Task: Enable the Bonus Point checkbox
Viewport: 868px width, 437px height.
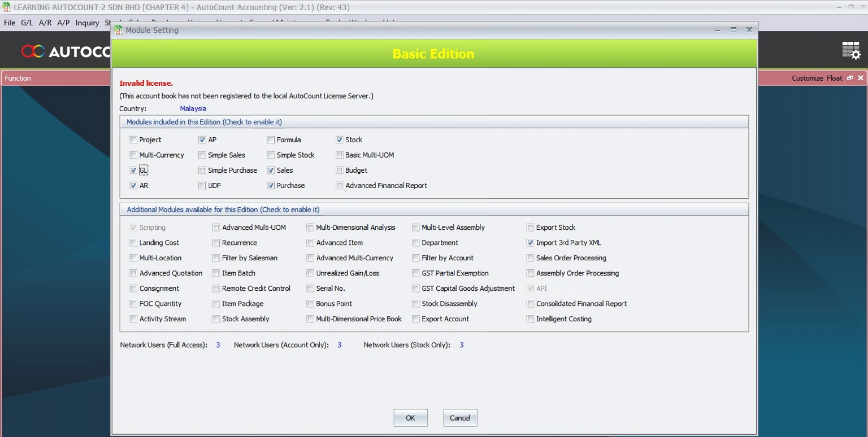Action: (x=310, y=303)
